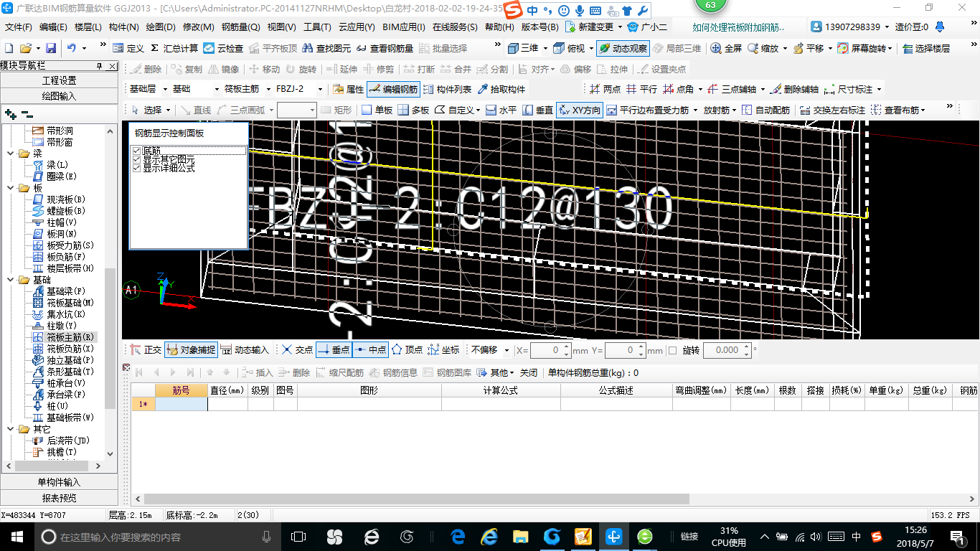Click 关闭 in rebar table toolbar
This screenshot has height=551, width=980.
[529, 372]
